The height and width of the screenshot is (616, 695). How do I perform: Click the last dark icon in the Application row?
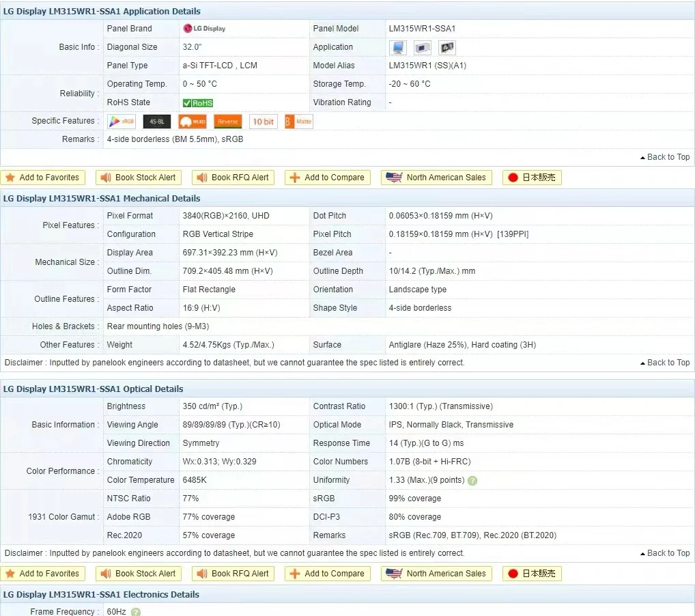click(x=447, y=47)
